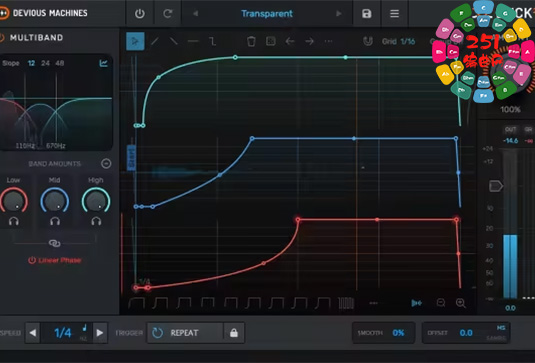
Task: Toggle the note/Hz speed unit switch
Action: (84, 333)
